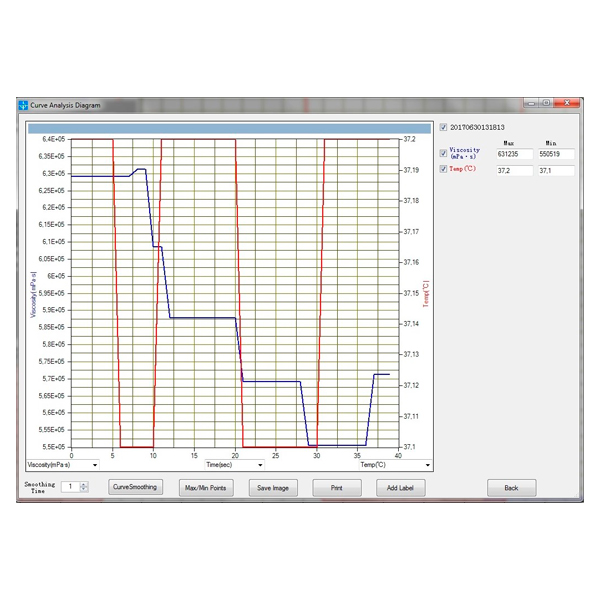Click the Curve Analysis Diagram title bar icon
600x600 pixels.
coord(23,104)
